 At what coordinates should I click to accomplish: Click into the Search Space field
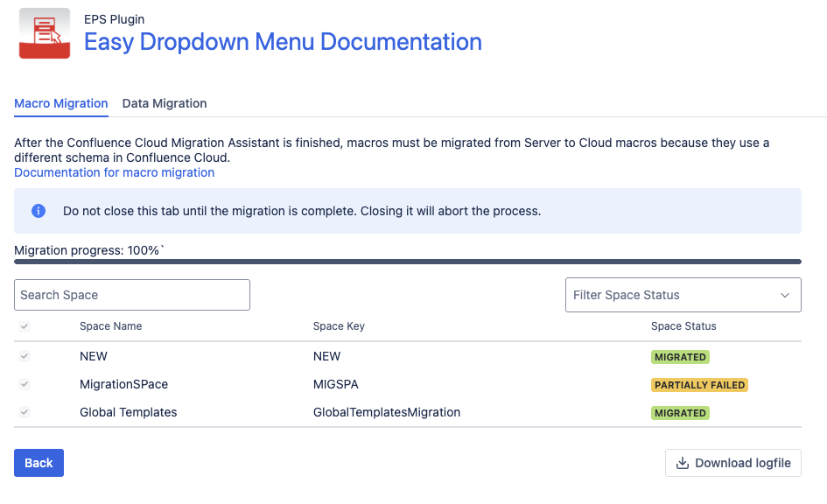(132, 295)
